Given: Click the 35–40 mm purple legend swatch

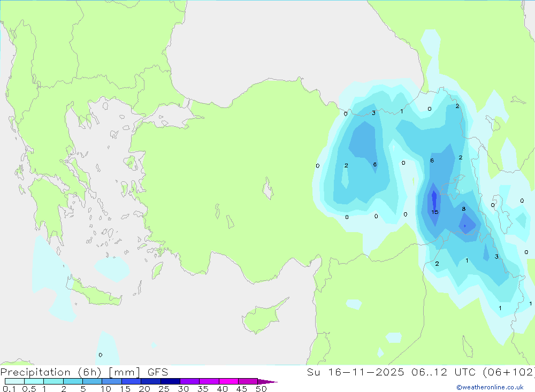Looking at the screenshot, I should (209, 381).
